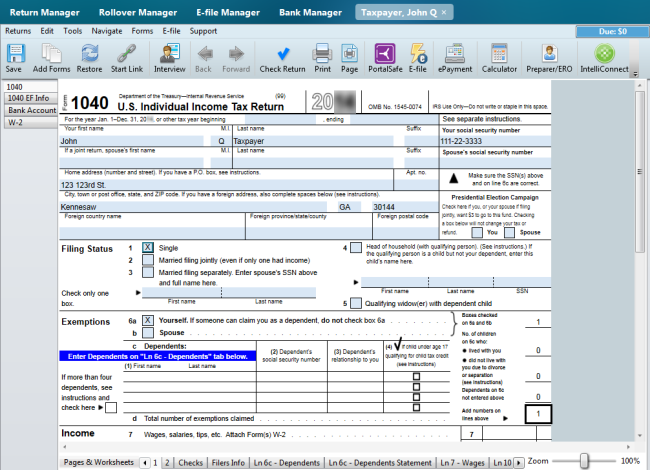Viewport: 650px width, 470px height.
Task: Open the Zoom dropdown in the status bar
Action: [x=546, y=461]
